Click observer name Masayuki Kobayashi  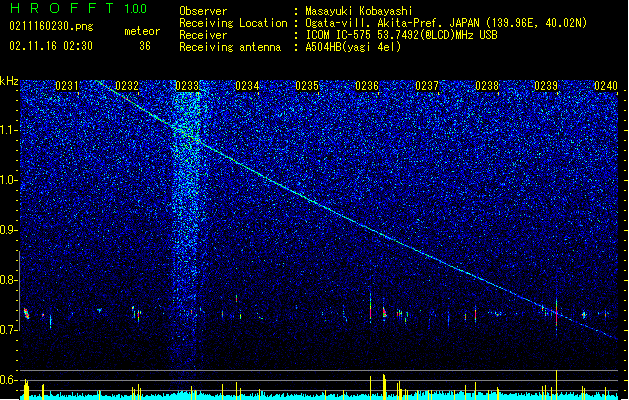pos(359,11)
